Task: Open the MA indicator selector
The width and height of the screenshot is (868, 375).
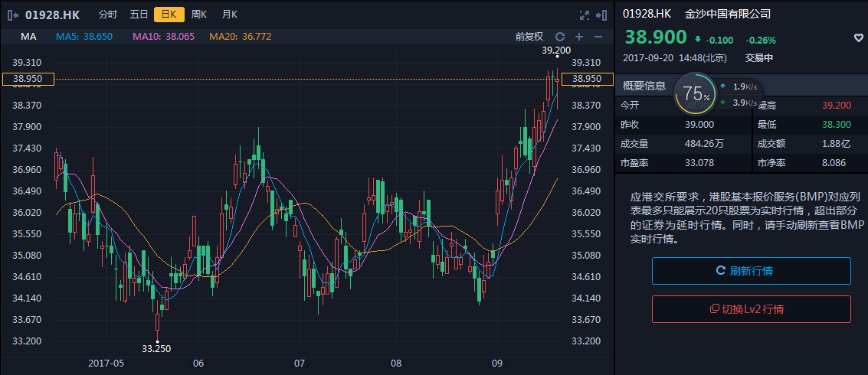Action: (28, 37)
